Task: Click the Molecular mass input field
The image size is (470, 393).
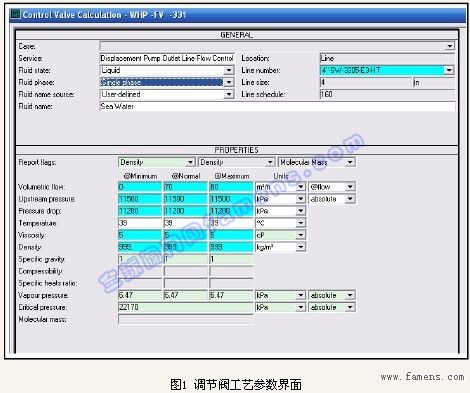Action: pos(185,319)
